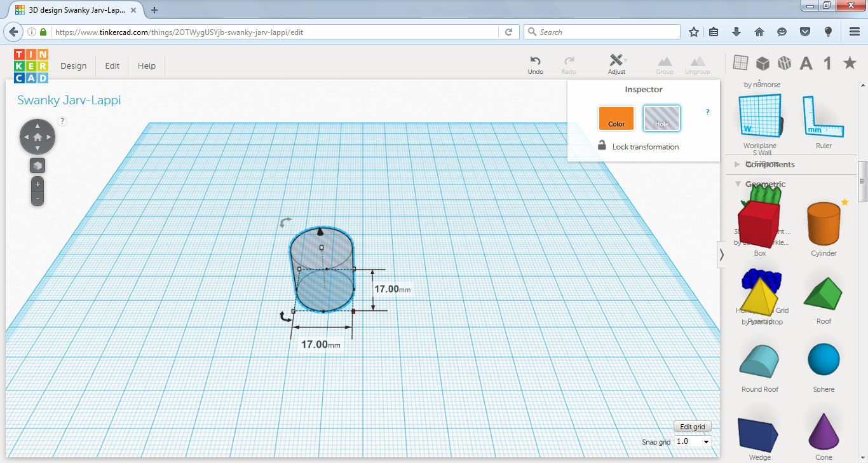Orbit the view right with the right arrow

[50, 137]
